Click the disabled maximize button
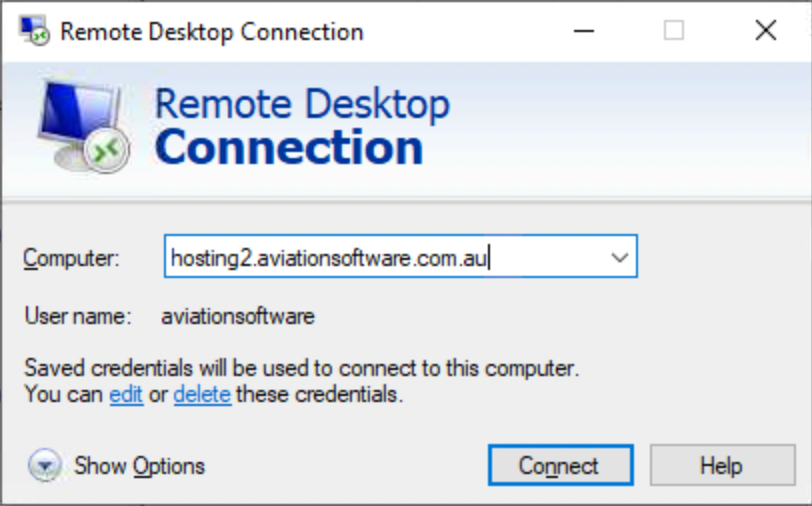Image resolution: width=812 pixels, height=506 pixels. pos(674,31)
